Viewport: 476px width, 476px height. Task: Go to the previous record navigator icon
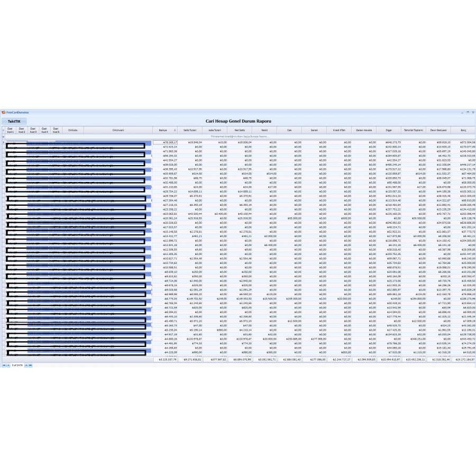[8, 365]
